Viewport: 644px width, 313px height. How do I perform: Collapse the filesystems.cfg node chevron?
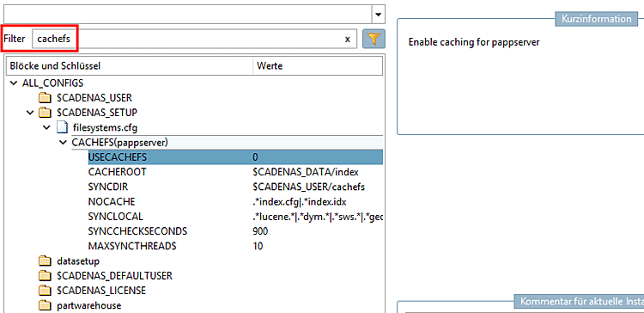click(46, 127)
